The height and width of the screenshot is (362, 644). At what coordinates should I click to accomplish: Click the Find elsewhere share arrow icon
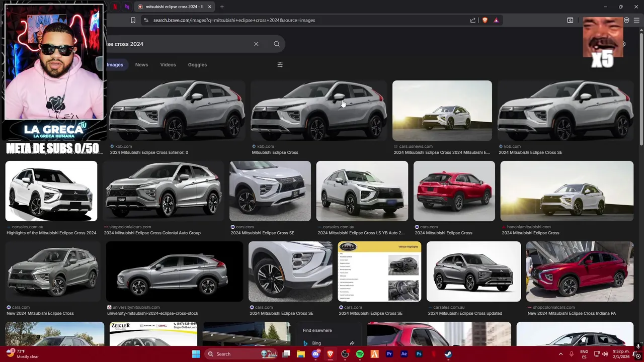pos(352,343)
